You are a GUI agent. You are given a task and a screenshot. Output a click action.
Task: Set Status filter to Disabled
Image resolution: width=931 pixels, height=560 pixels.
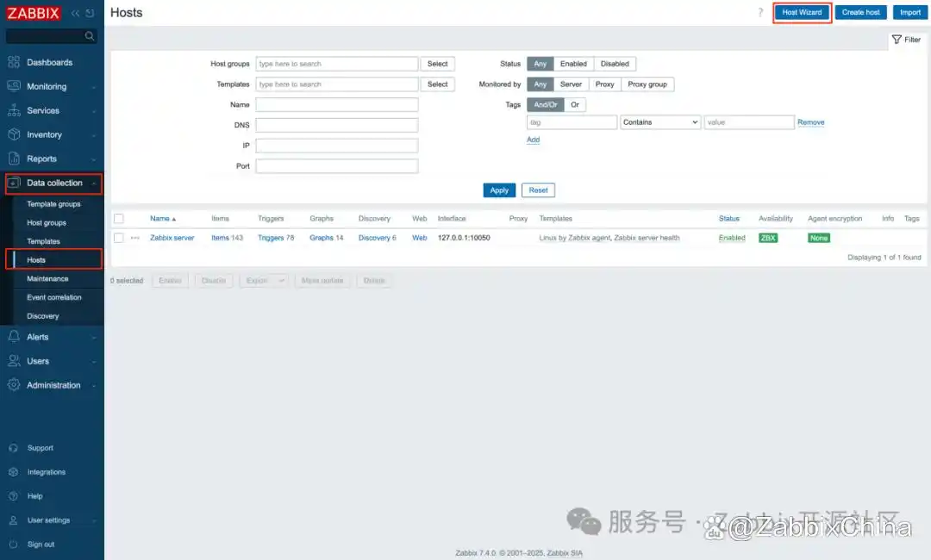point(615,64)
